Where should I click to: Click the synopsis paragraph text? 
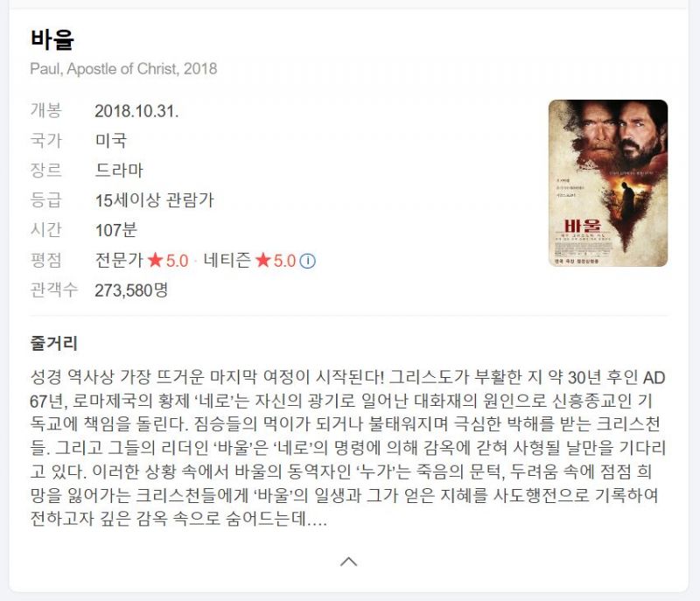[348, 448]
